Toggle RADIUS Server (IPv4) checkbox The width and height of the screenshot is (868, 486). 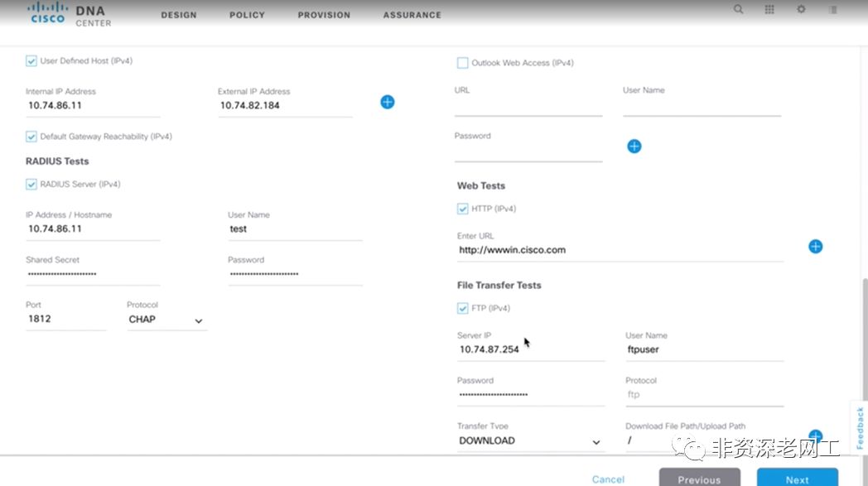pyautogui.click(x=31, y=185)
